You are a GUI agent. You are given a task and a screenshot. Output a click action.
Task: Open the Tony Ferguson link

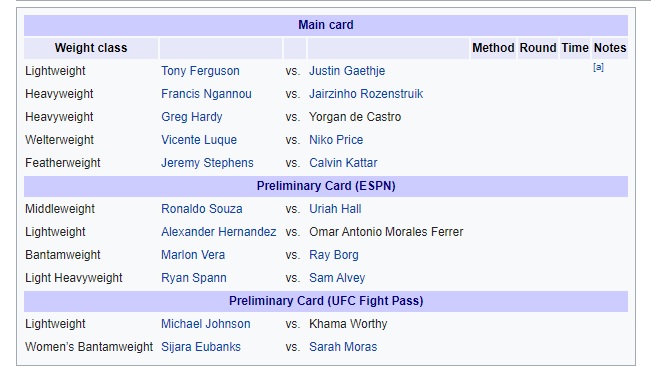(x=200, y=71)
